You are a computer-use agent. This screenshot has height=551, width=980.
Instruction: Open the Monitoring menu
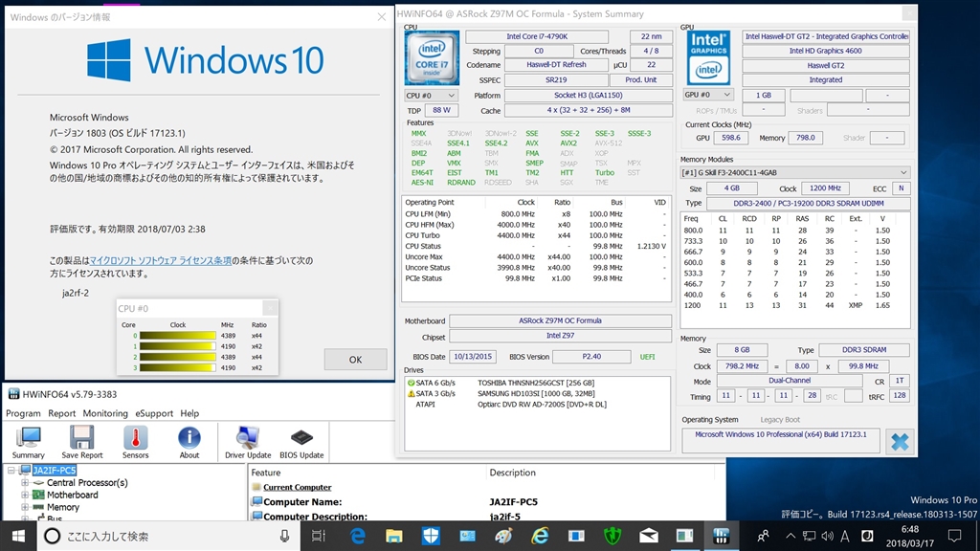tap(105, 413)
